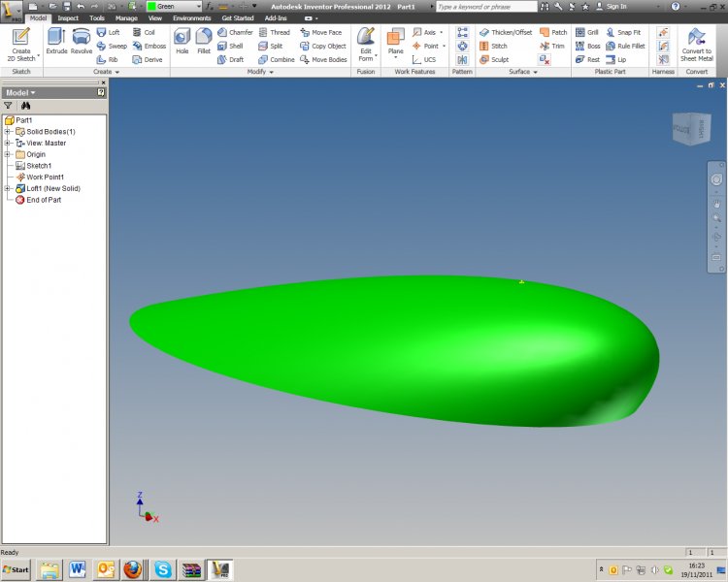Choose the Sweep tool
The height and width of the screenshot is (582, 728).
click(x=112, y=46)
